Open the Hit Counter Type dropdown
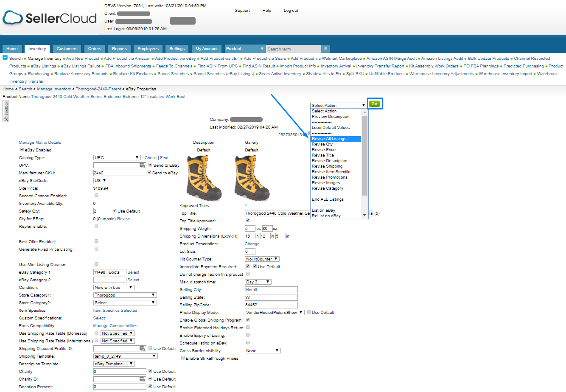The height and width of the screenshot is (392, 566). 262,259
